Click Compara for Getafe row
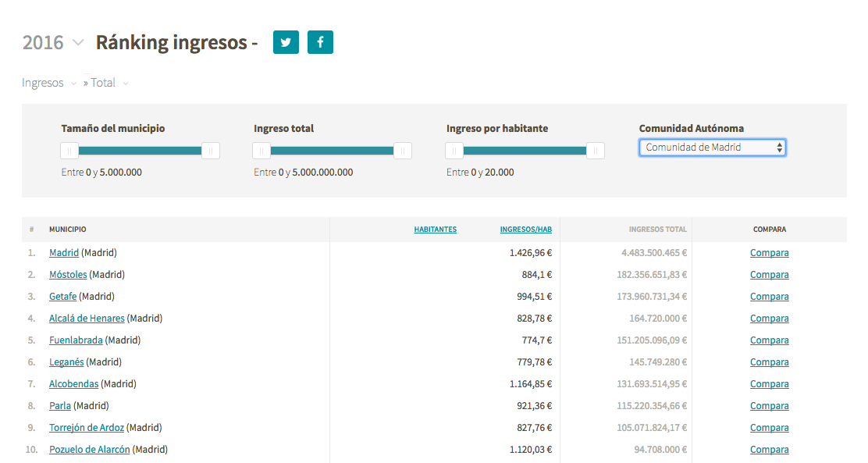868x463 pixels. pos(770,296)
